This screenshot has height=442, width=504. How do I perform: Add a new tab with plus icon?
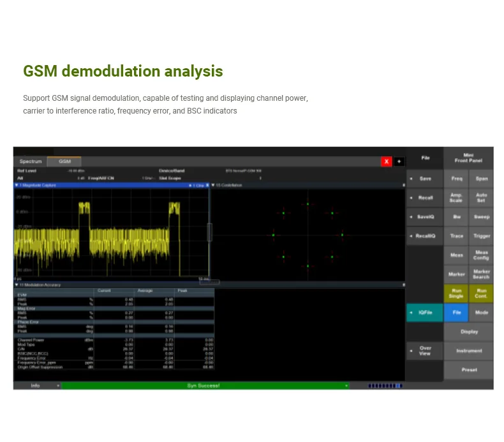(399, 161)
